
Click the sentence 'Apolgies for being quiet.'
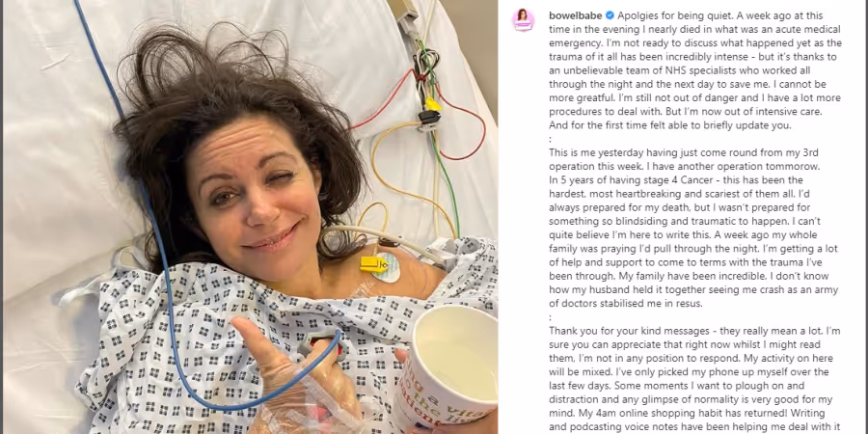pyautogui.click(x=664, y=15)
